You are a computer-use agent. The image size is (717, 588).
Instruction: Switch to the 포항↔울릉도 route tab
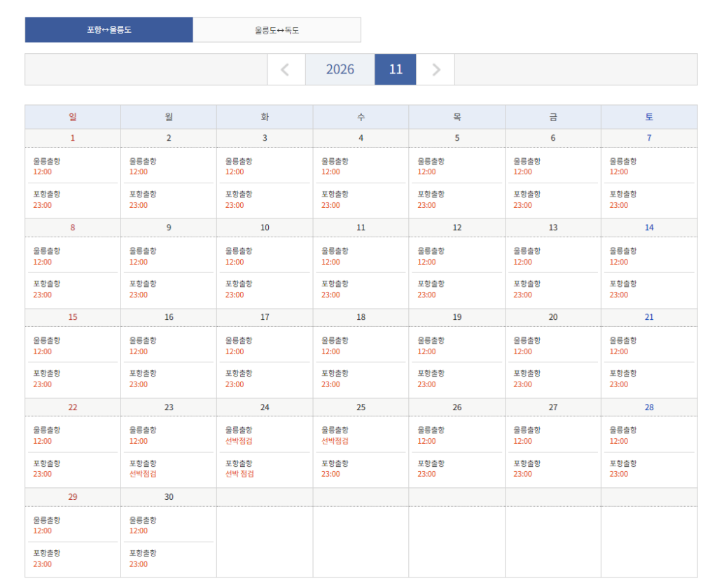coord(109,29)
